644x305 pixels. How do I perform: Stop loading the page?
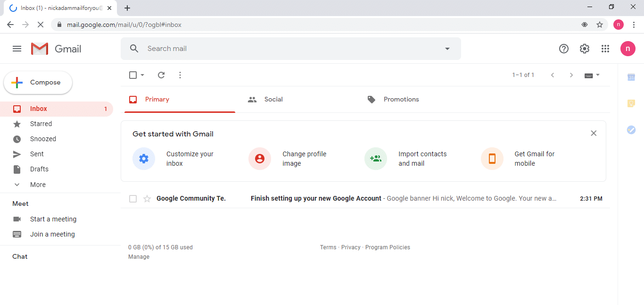(41, 25)
